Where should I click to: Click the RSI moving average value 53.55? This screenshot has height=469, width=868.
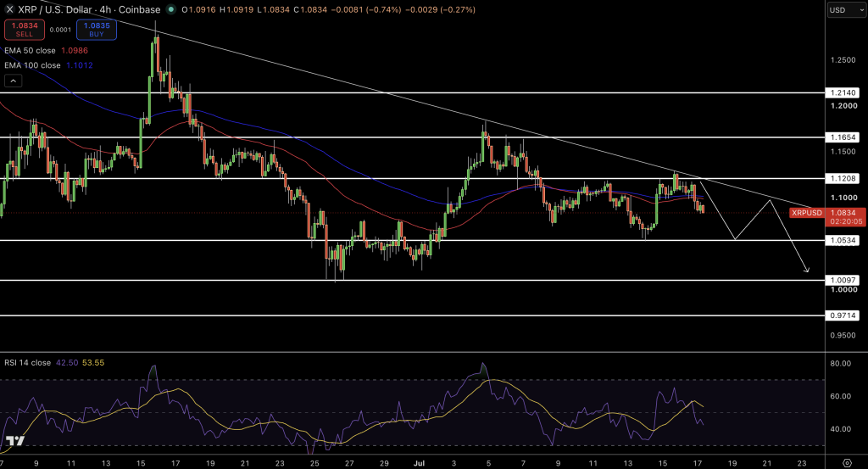click(93, 363)
